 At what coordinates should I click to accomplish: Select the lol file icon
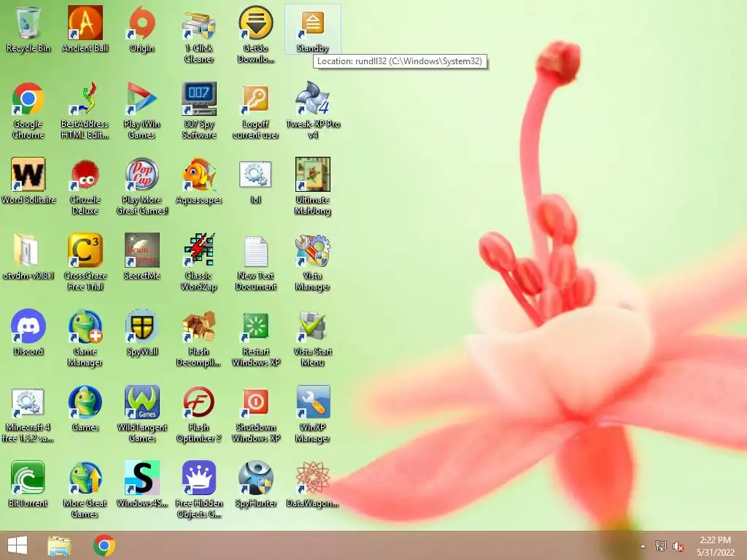[x=256, y=174]
